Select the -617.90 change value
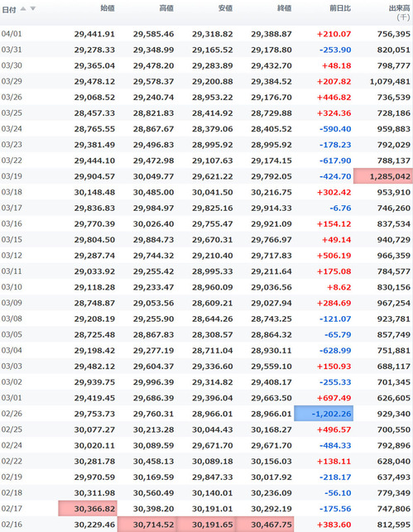The height and width of the screenshot is (532, 413). click(335, 161)
